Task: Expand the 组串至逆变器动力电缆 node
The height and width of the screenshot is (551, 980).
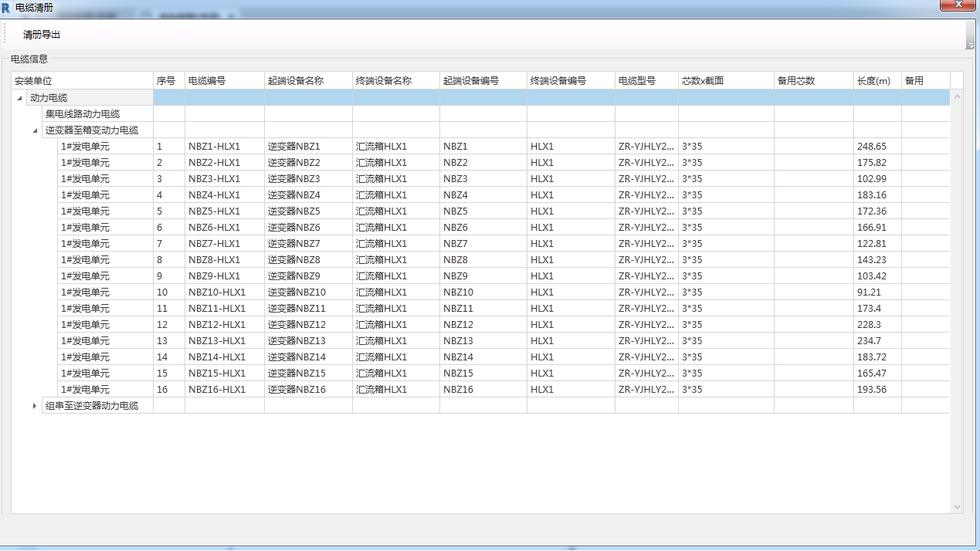Action: point(35,406)
